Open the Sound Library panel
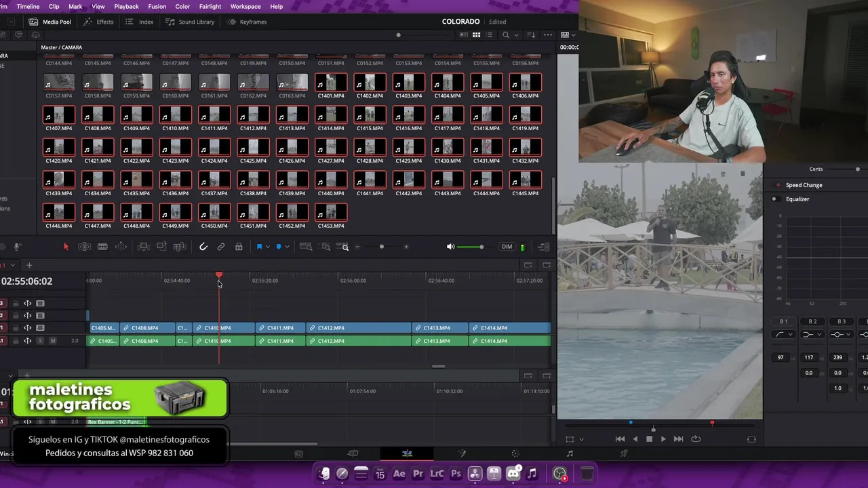The width and height of the screenshot is (868, 488). tap(190, 22)
